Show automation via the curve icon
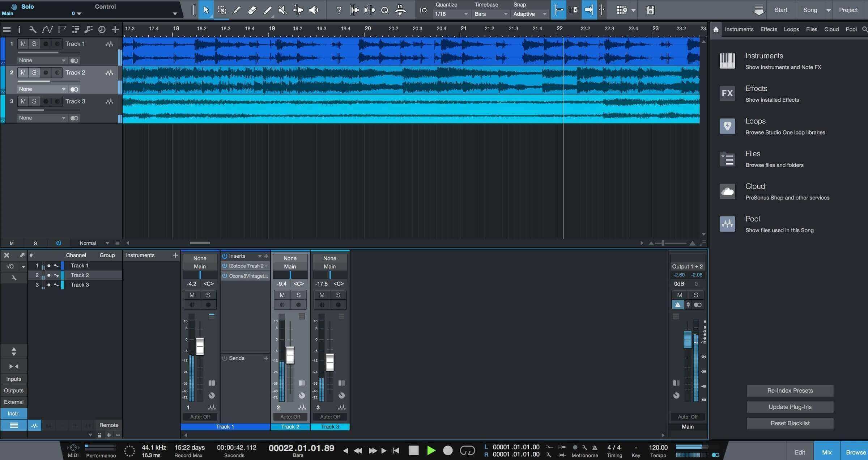Image resolution: width=868 pixels, height=460 pixels. (x=47, y=29)
